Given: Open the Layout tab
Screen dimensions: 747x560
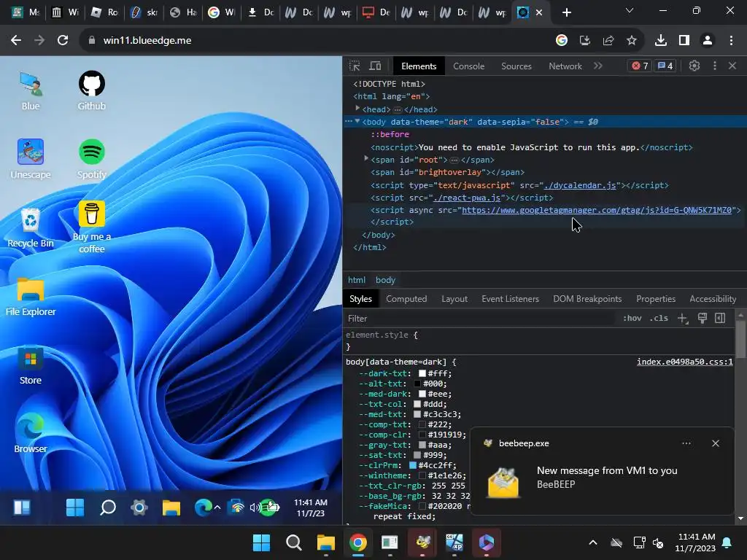Looking at the screenshot, I should [x=454, y=299].
